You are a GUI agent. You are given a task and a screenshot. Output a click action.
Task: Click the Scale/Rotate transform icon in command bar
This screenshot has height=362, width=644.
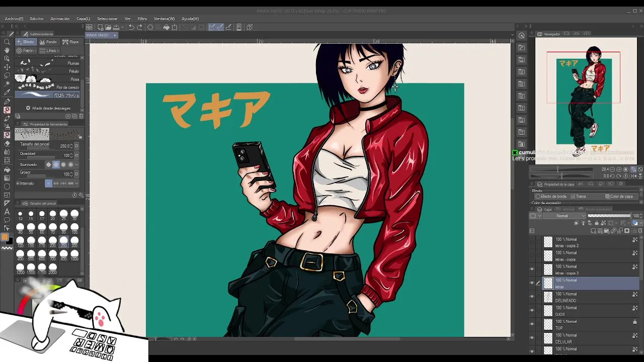pos(175,27)
